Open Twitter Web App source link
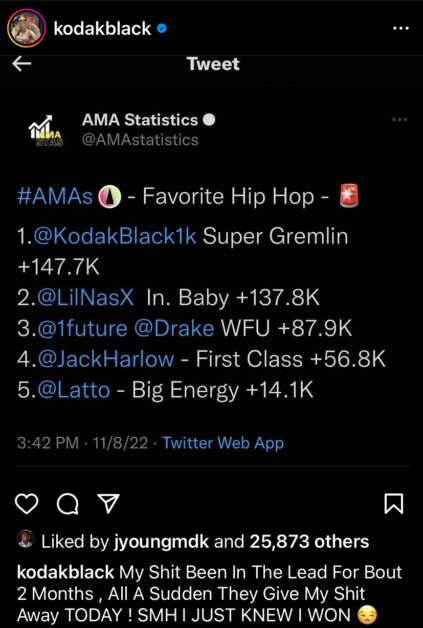Viewport: 423px width, 628px height. [223, 443]
